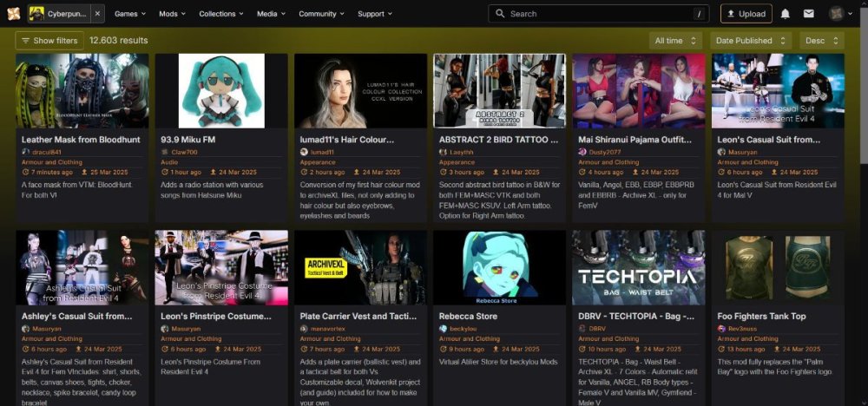Click Dusty2077 author avatar icon
The width and height of the screenshot is (868, 406).
click(582, 152)
